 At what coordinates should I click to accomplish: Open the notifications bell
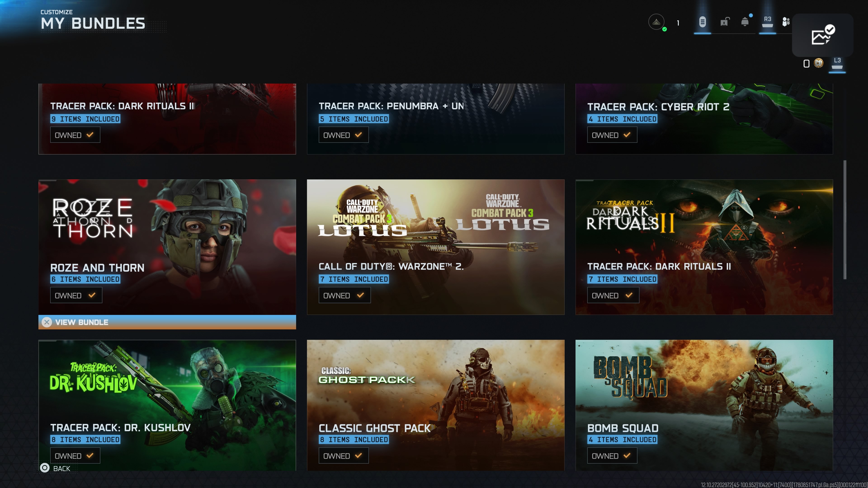point(745,22)
